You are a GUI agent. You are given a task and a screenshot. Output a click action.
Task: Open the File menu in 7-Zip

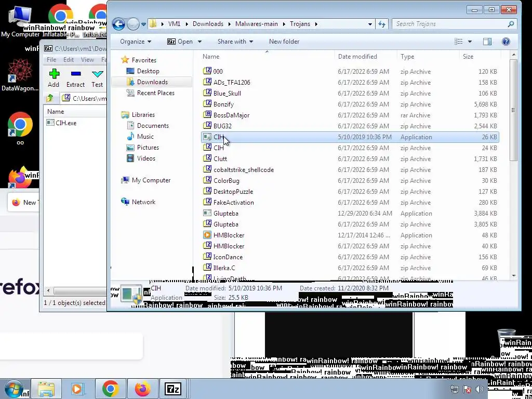pyautogui.click(x=51, y=60)
